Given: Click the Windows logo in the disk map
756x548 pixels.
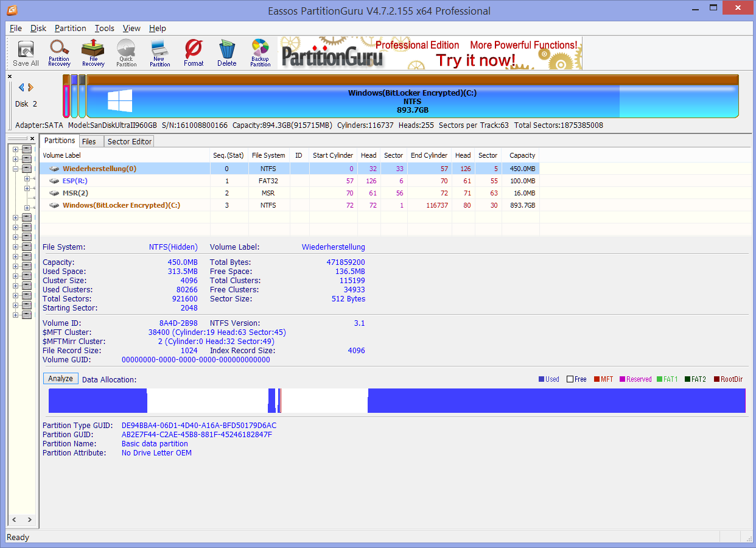Looking at the screenshot, I should [x=120, y=100].
